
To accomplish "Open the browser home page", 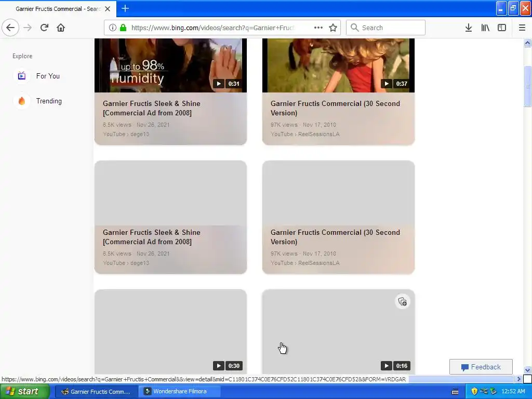I will [x=61, y=28].
